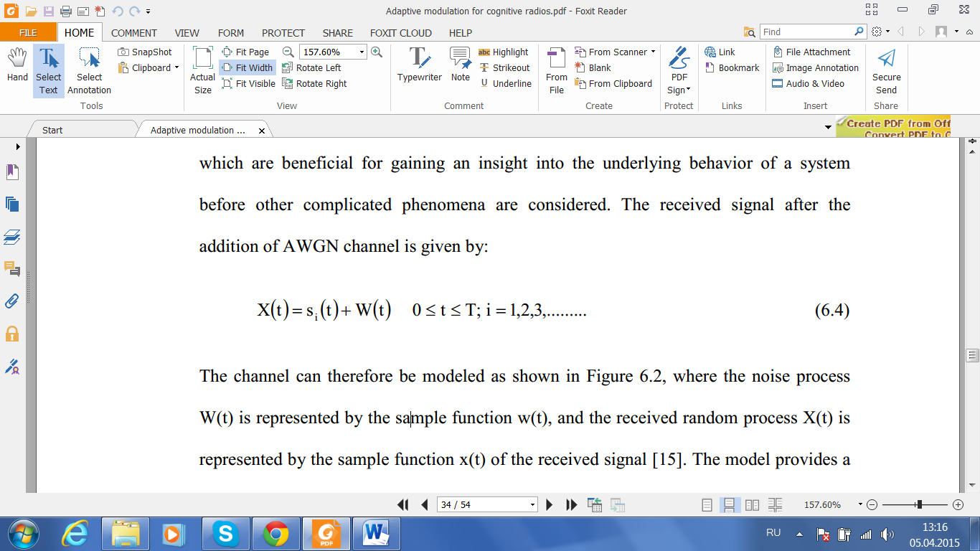980x551 pixels.
Task: Open the Layers side panel
Action: 12,236
